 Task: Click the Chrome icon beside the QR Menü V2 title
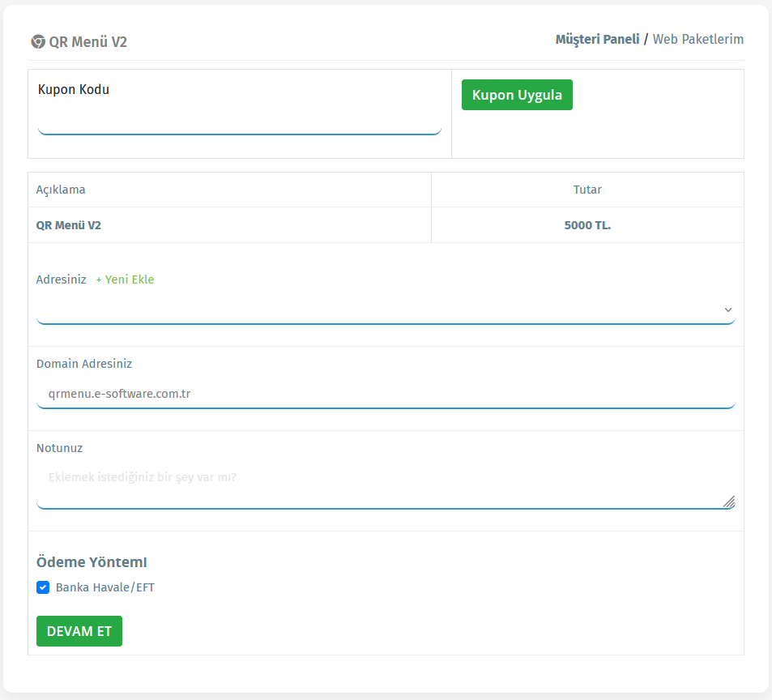[37, 42]
